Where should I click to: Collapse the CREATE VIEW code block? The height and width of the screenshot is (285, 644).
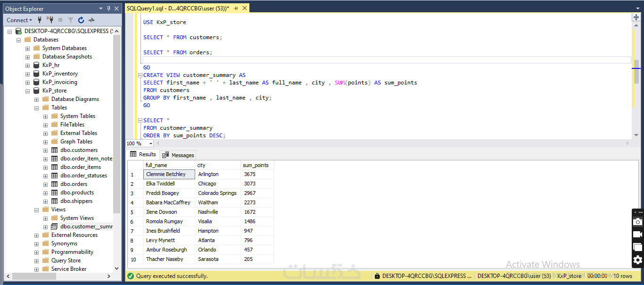click(x=140, y=75)
